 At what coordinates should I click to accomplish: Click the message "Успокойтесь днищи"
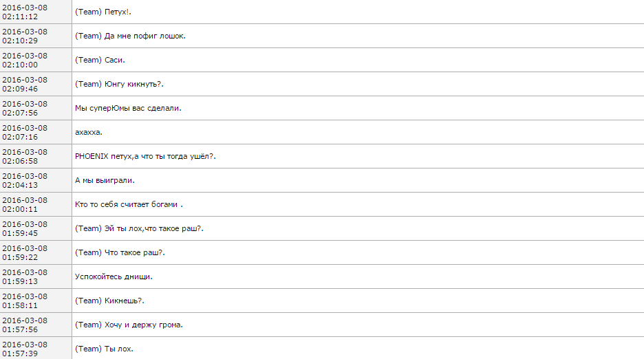pyautogui.click(x=114, y=276)
